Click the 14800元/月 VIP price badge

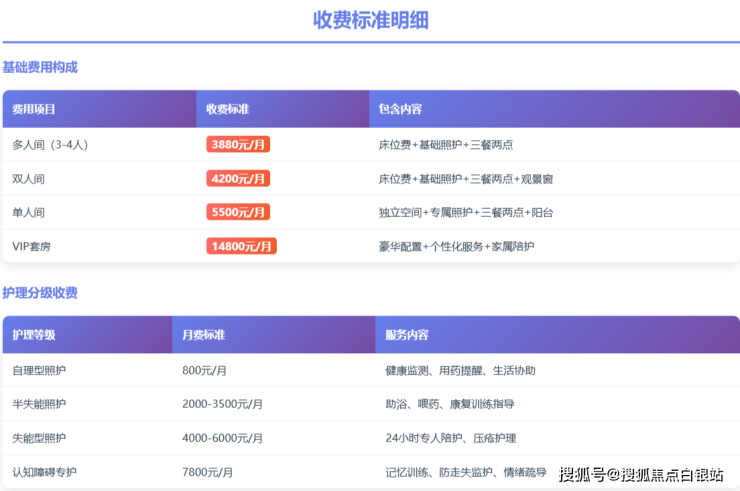pos(241,246)
